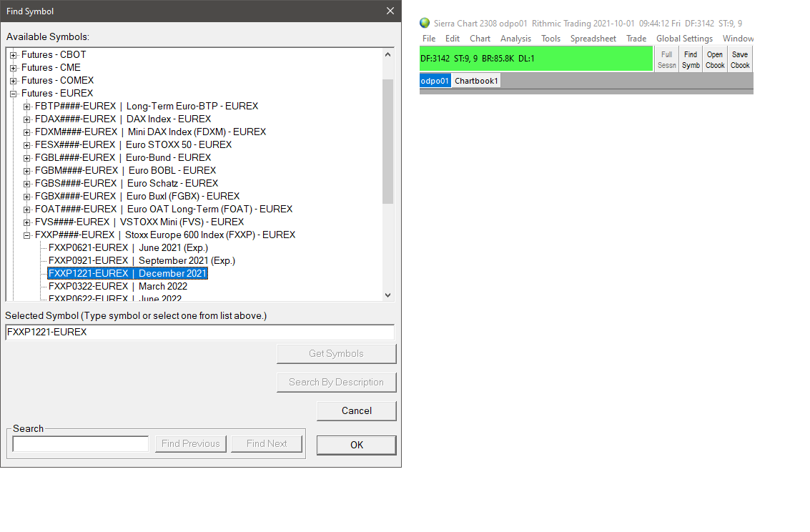
Task: Click the Search By Description button
Action: (x=336, y=383)
